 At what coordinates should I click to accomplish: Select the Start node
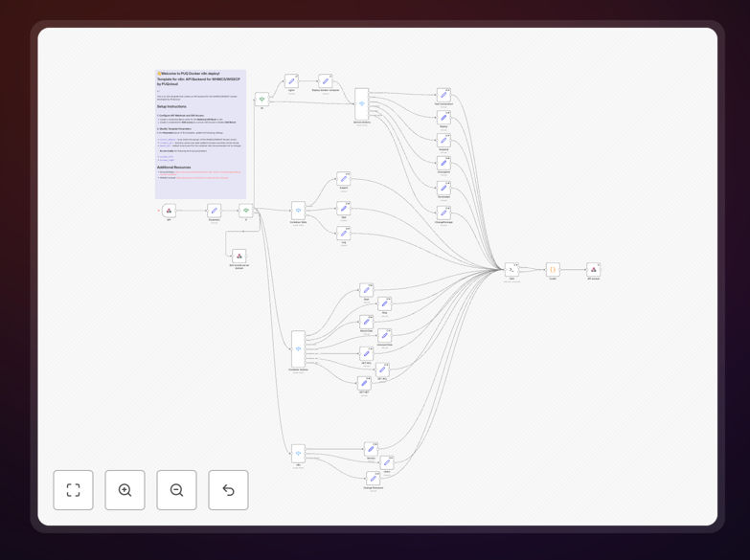[367, 290]
